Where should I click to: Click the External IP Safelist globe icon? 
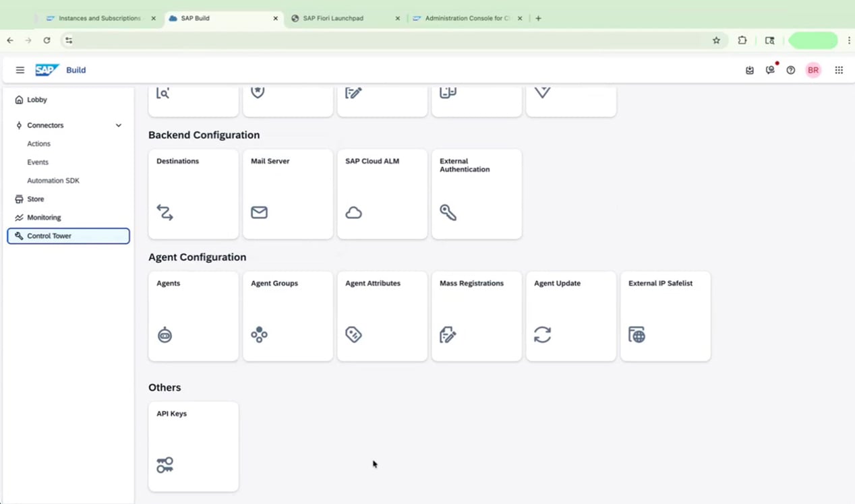(637, 335)
